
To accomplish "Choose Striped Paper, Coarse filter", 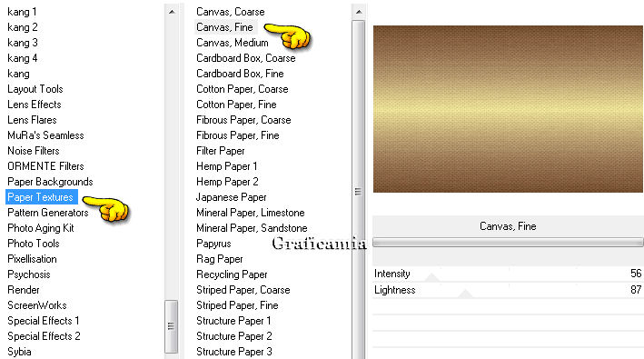I will click(243, 290).
